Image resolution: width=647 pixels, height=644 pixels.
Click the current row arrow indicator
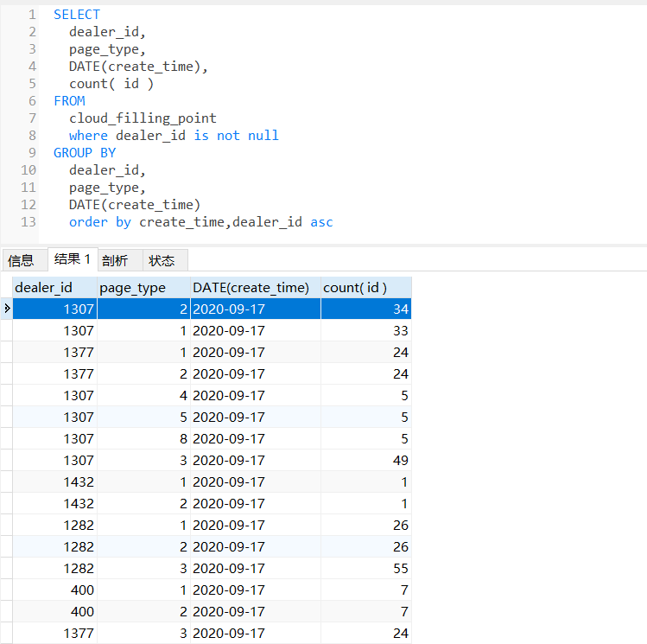(7, 309)
